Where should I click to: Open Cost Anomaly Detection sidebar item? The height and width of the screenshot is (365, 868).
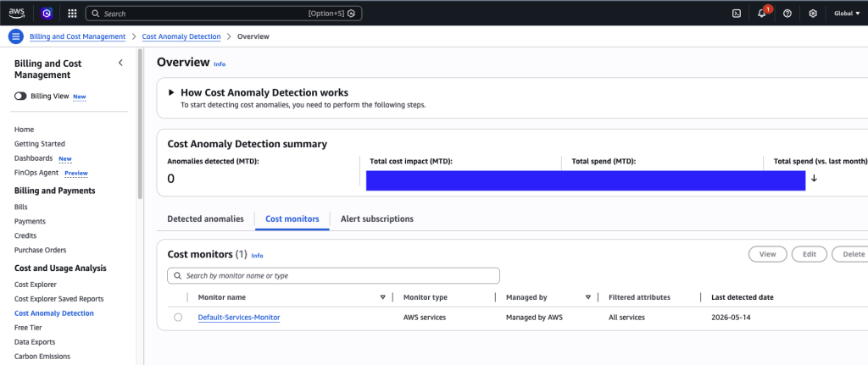click(54, 313)
